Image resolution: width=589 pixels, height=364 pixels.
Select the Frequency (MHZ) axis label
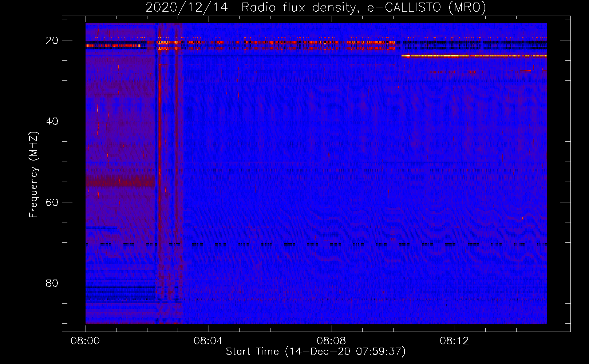click(33, 175)
